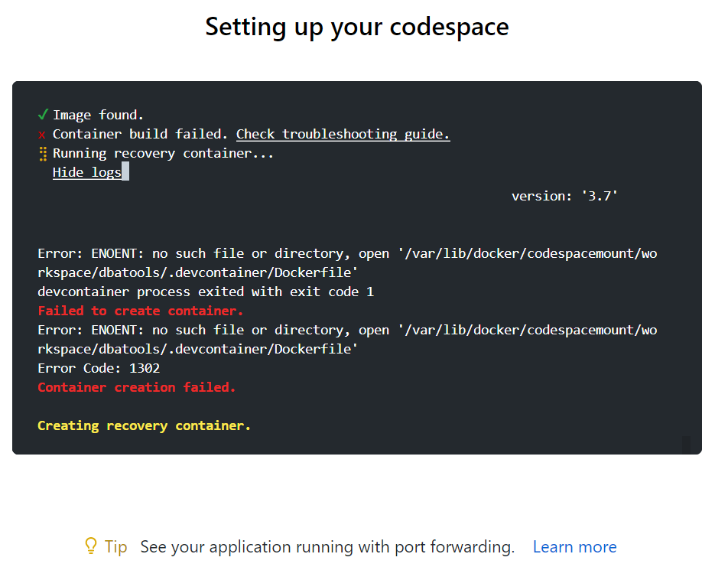728x567 pixels.
Task: Select the version: '3.7' line in the logs
Action: pos(564,196)
